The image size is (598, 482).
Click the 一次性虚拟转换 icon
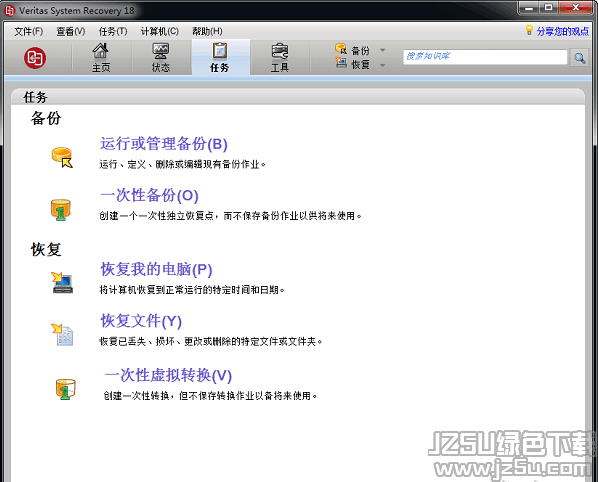pos(66,389)
